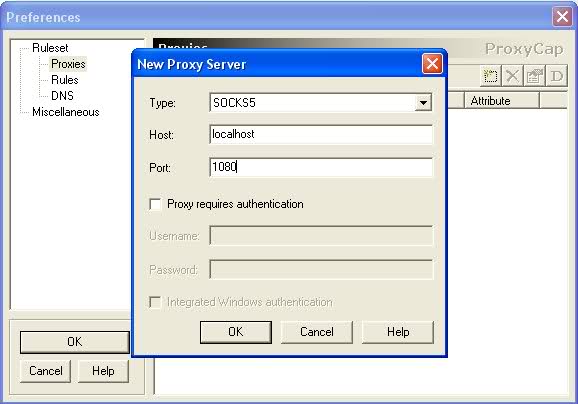Click the New proxy toolbar icon
Viewport: 578px width, 404px height.
tap(491, 76)
